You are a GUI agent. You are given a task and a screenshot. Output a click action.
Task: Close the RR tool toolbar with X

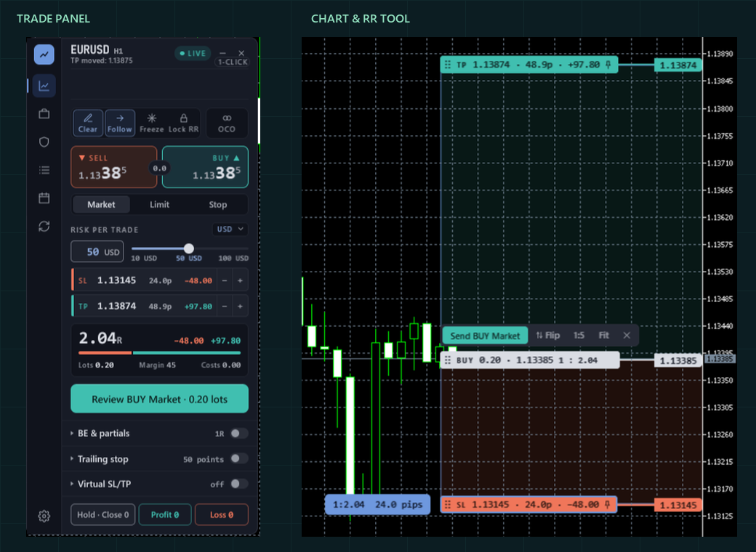coord(627,336)
